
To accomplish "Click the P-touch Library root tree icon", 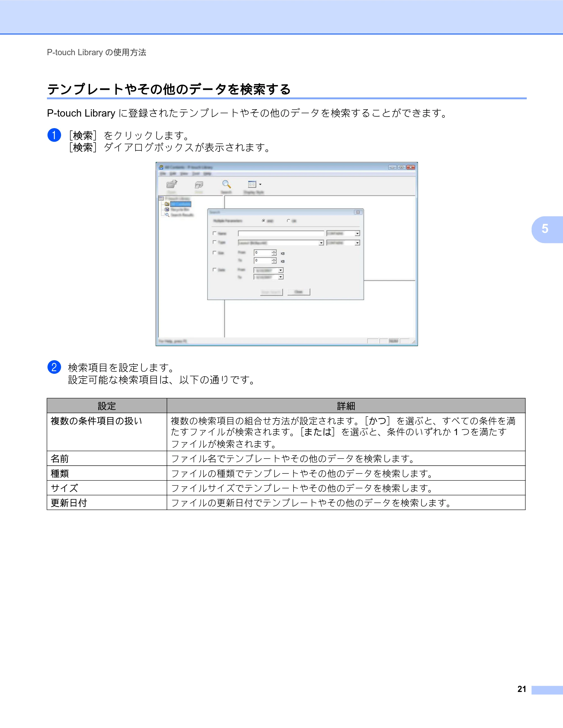I will (x=161, y=199).
